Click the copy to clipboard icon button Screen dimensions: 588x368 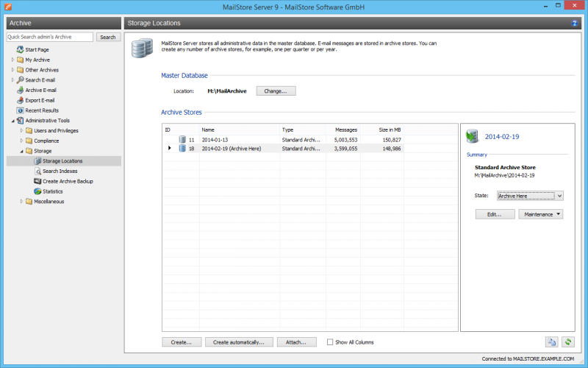[x=552, y=342]
